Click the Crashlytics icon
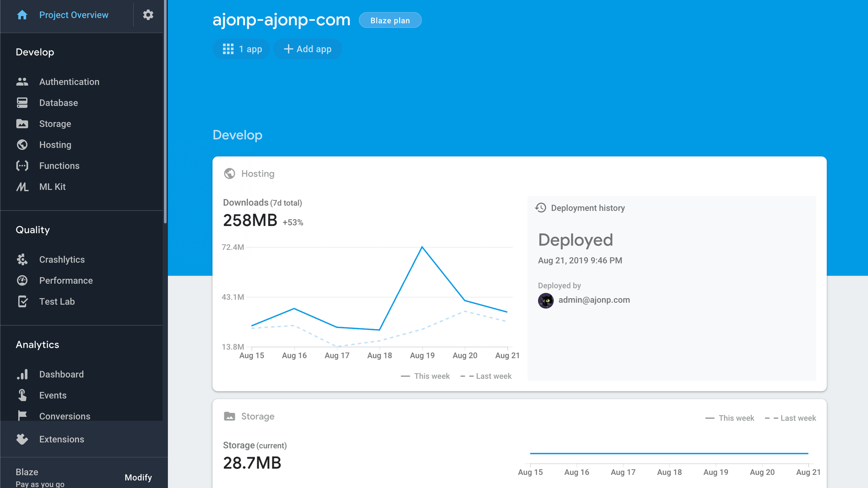The image size is (868, 488). pos(22,259)
